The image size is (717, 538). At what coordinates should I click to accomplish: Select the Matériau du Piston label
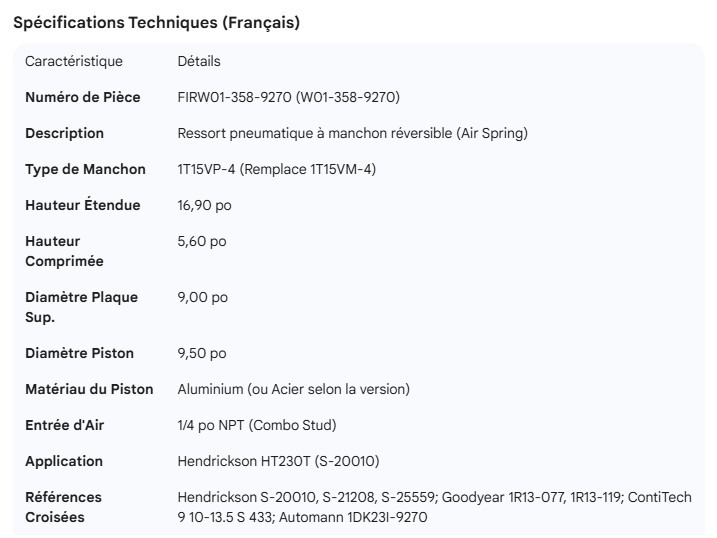pyautogui.click(x=89, y=389)
